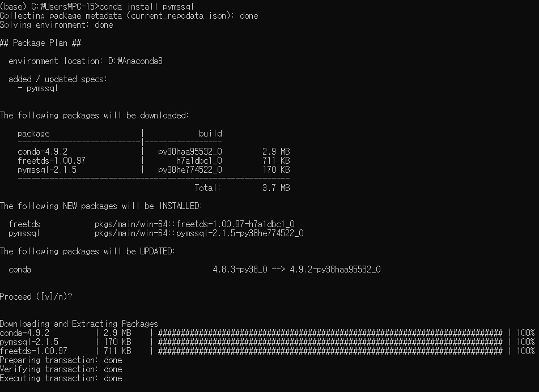Click the 'conda install pymssql' command text
Image resolution: width=539 pixels, height=392 pixels.
[147, 7]
